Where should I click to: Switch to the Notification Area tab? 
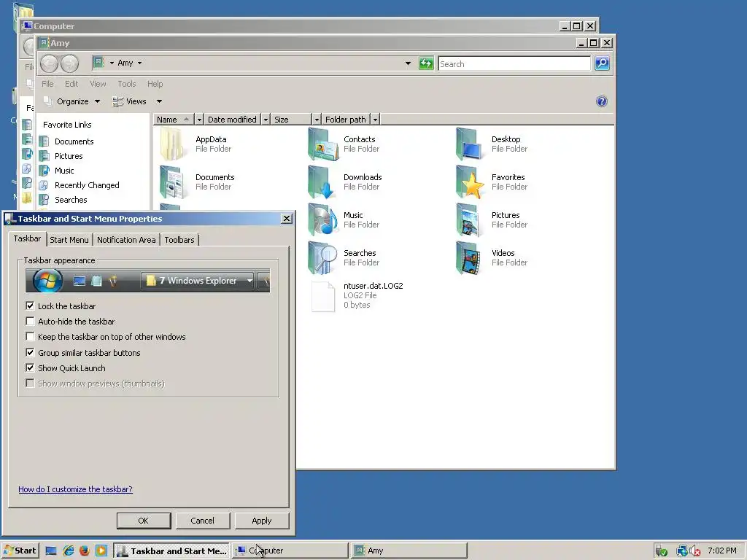coord(126,240)
